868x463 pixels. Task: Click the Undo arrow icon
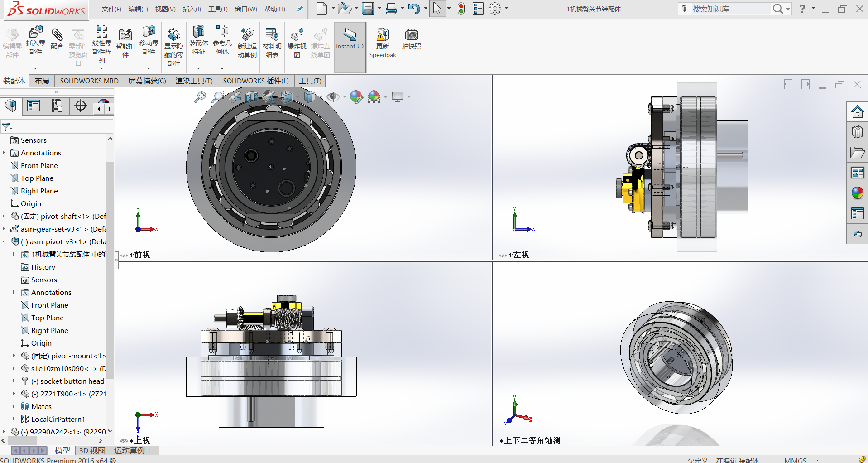point(414,9)
